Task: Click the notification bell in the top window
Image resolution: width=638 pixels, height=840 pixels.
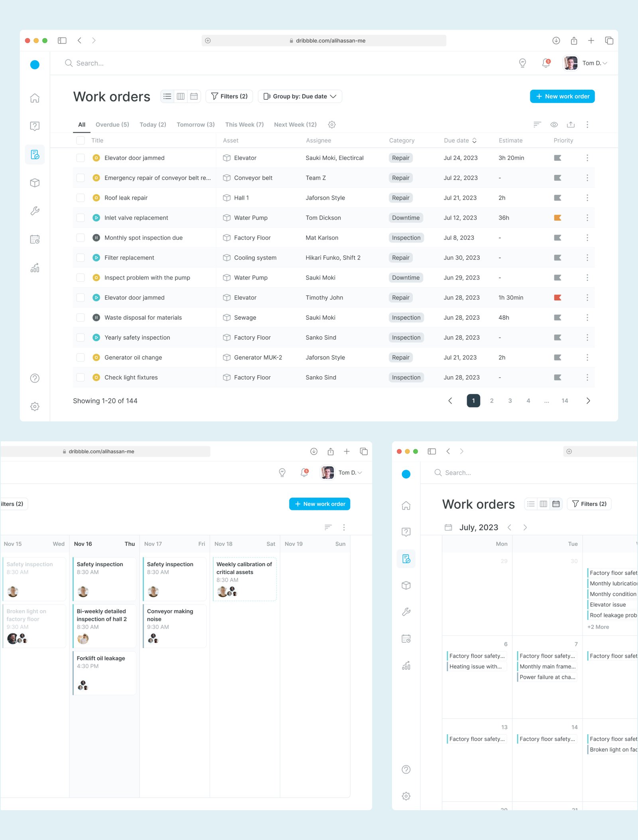Action: (546, 63)
